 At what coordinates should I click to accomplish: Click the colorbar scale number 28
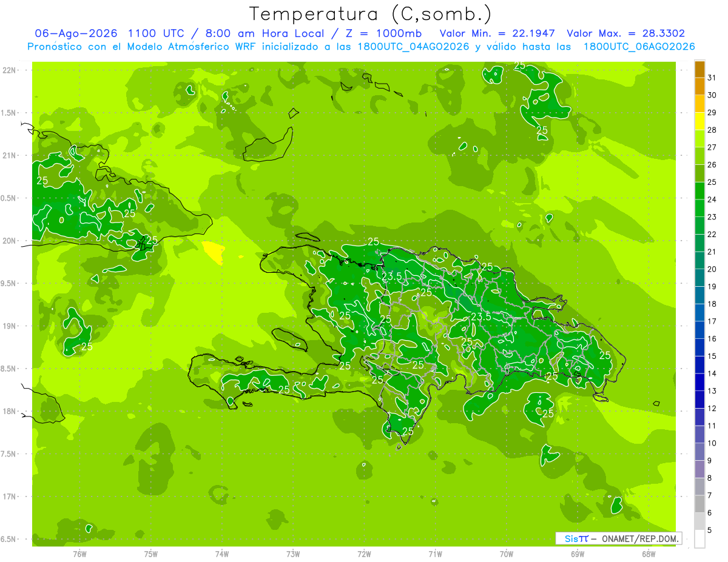pyautogui.click(x=712, y=130)
